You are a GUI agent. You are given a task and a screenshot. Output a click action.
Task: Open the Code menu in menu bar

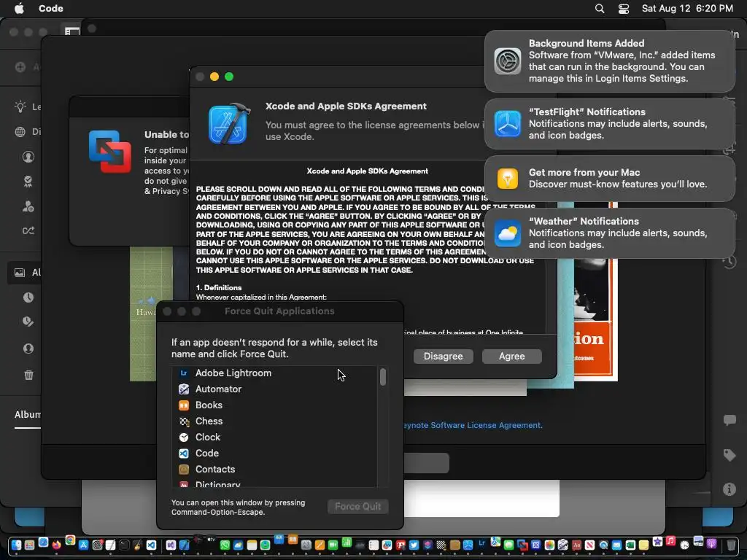point(51,9)
